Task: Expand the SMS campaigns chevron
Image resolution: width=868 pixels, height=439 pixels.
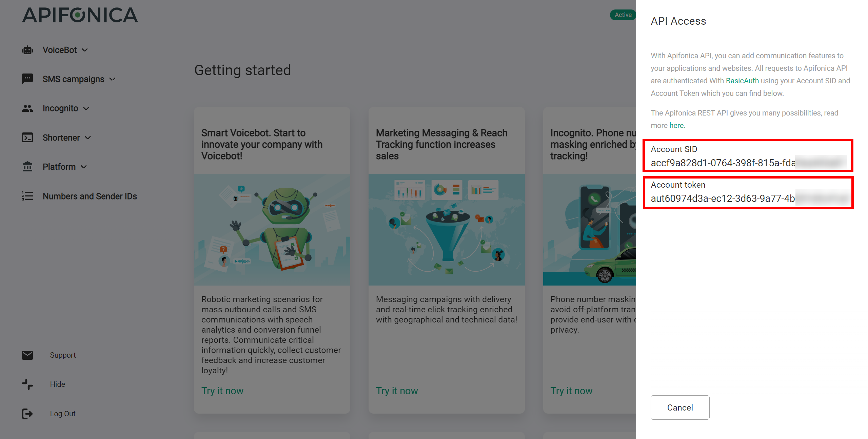Action: pyautogui.click(x=113, y=79)
